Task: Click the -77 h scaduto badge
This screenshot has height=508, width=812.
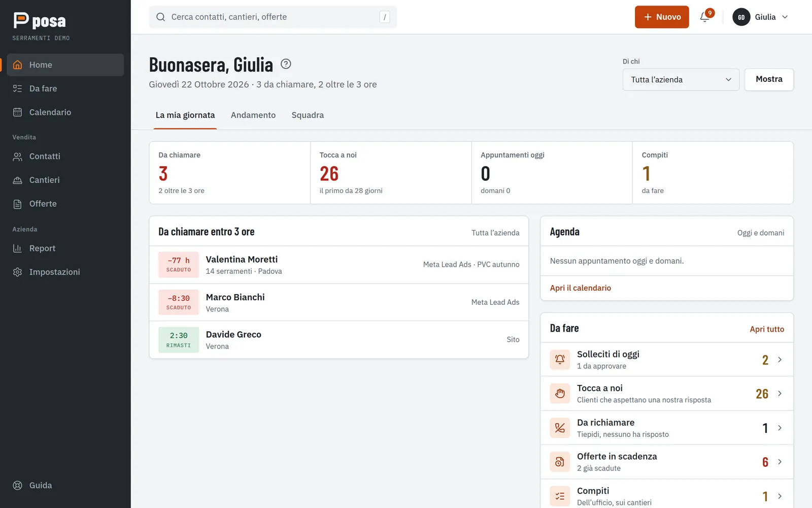Action: coord(179,265)
